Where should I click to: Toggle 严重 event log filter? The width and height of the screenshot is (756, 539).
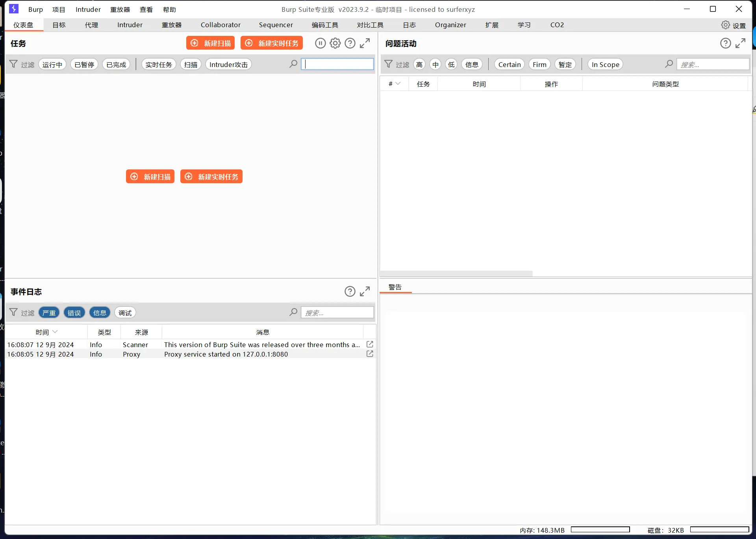tap(49, 313)
